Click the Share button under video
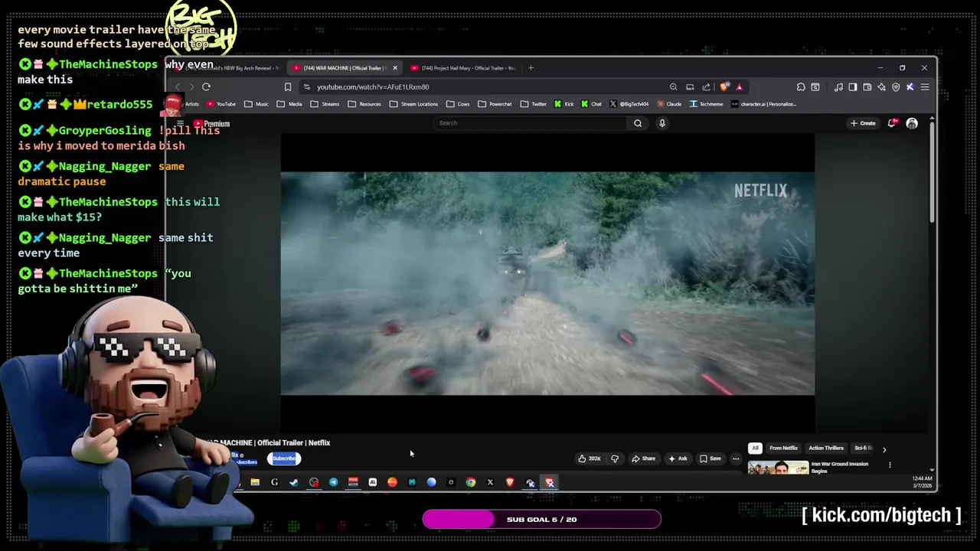This screenshot has width=980, height=551. [643, 458]
